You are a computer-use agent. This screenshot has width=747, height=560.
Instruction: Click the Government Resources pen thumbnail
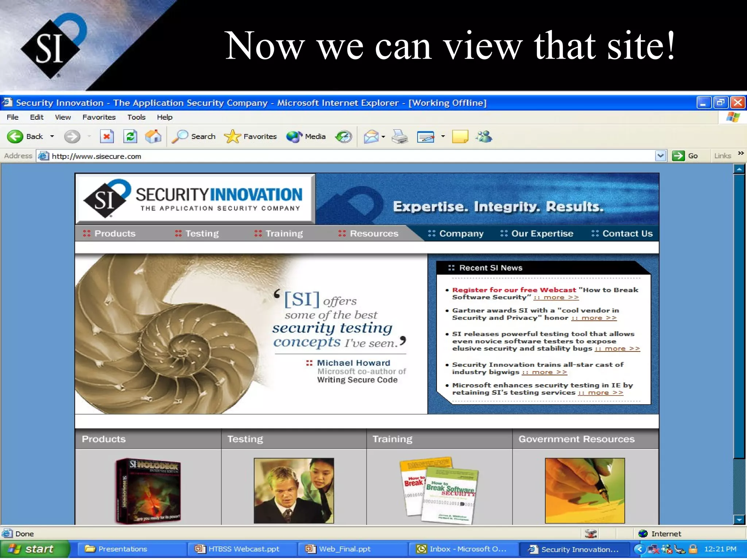coord(585,491)
